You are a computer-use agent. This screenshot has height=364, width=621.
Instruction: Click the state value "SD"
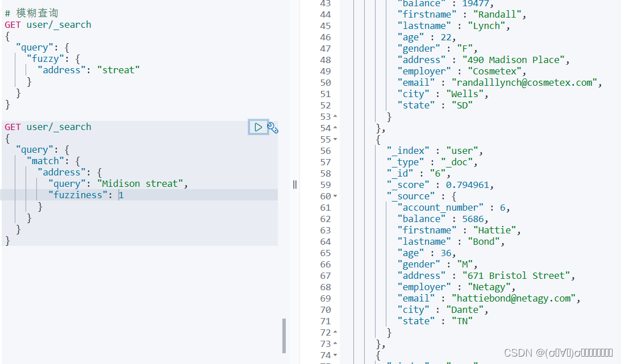pos(462,105)
